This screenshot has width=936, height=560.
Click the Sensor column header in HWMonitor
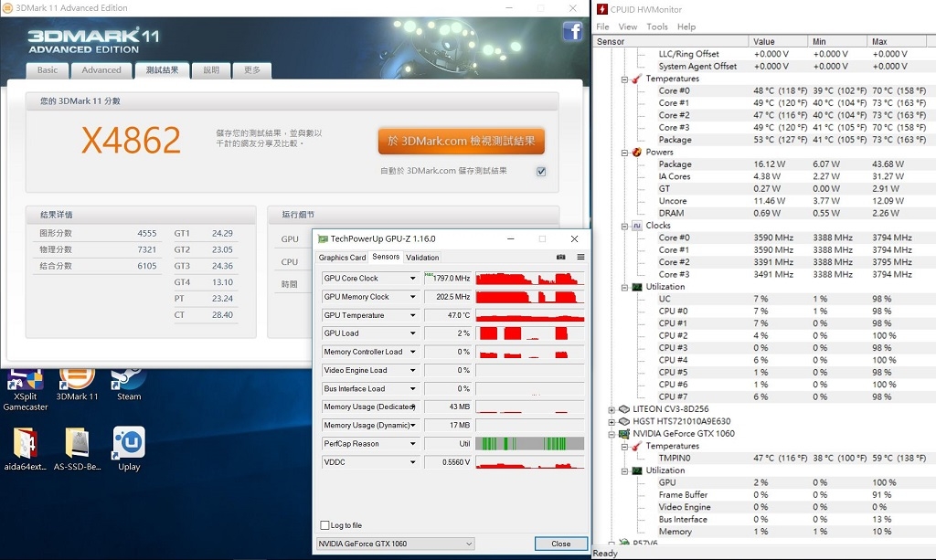(671, 41)
